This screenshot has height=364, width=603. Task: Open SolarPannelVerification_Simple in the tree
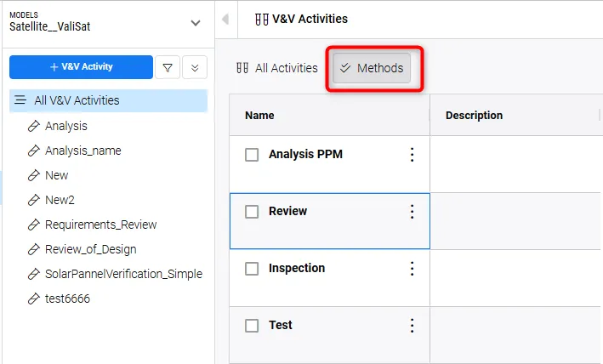point(123,274)
